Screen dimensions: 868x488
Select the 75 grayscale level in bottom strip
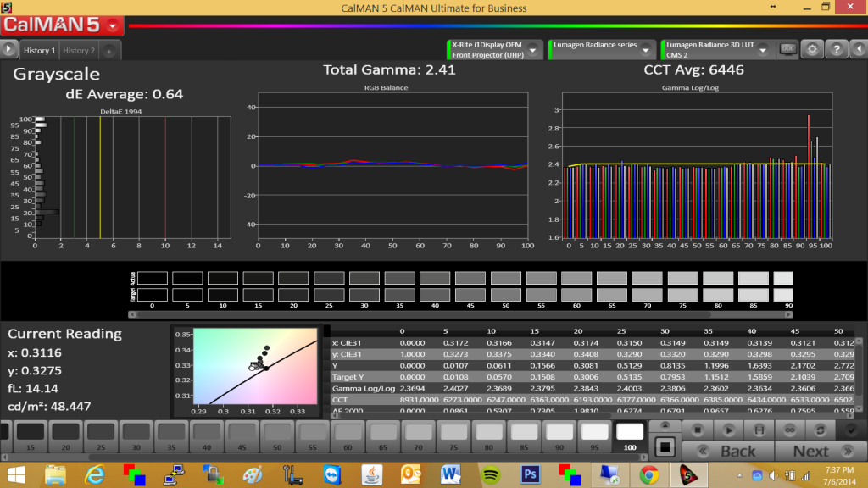pyautogui.click(x=453, y=436)
